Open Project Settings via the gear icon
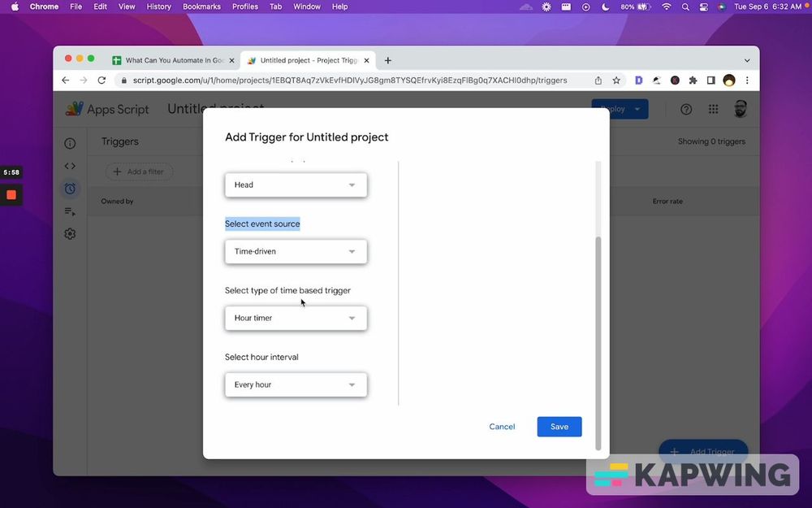 [x=70, y=233]
